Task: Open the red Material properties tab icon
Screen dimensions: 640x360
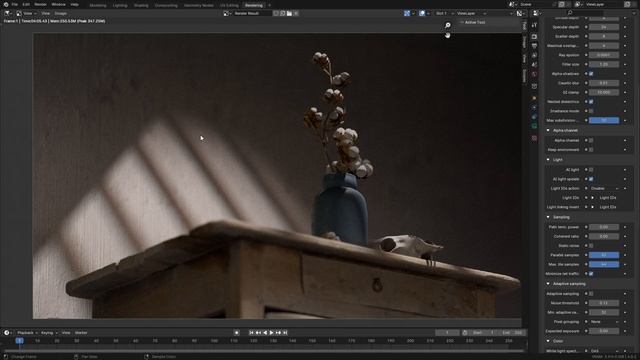Action: click(x=534, y=138)
